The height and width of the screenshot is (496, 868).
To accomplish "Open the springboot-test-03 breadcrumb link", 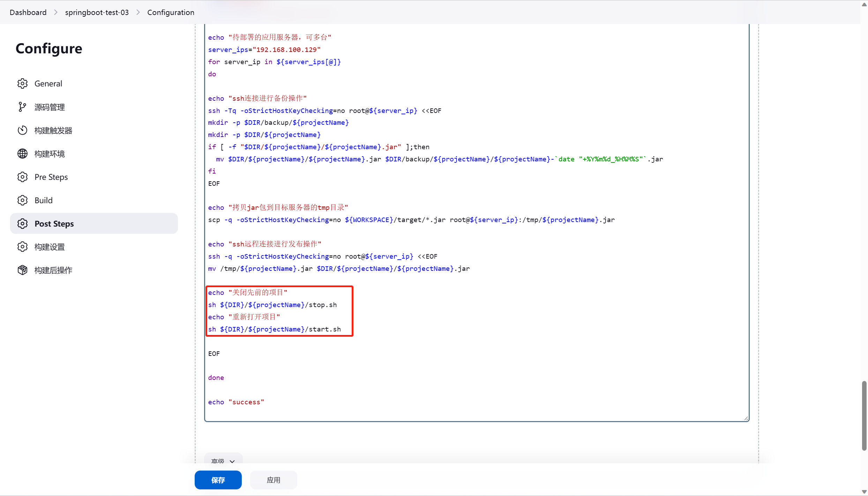I will coord(97,13).
